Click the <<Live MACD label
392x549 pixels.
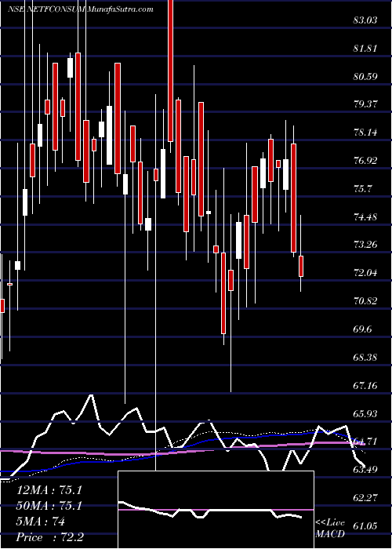[330, 529]
